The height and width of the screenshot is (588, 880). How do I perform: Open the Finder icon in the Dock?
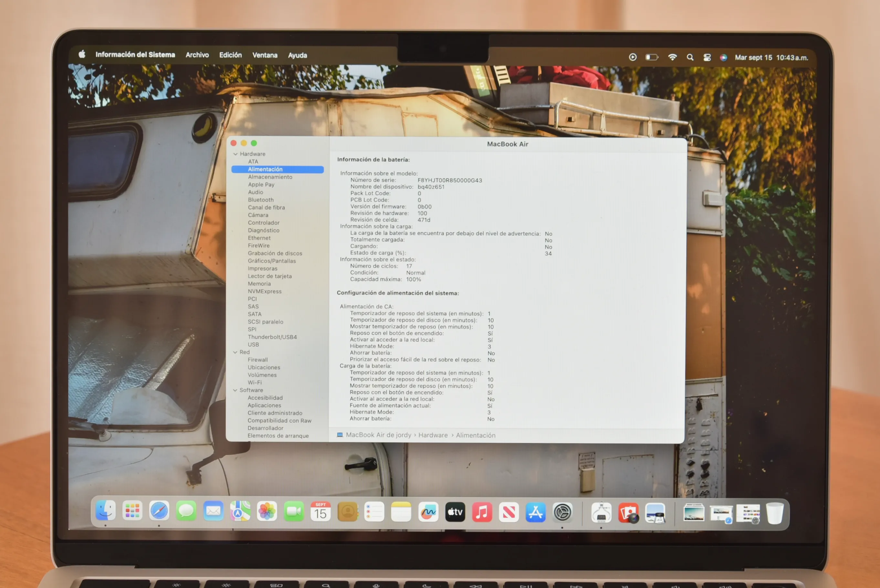click(x=105, y=511)
